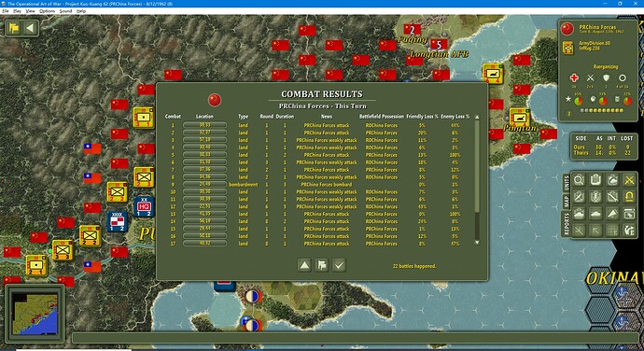Click the yellow undo arrow icon
This screenshot has width=644, height=351.
click(x=629, y=197)
